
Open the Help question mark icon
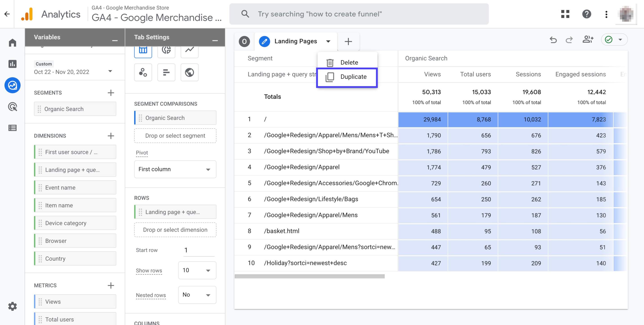[587, 14]
